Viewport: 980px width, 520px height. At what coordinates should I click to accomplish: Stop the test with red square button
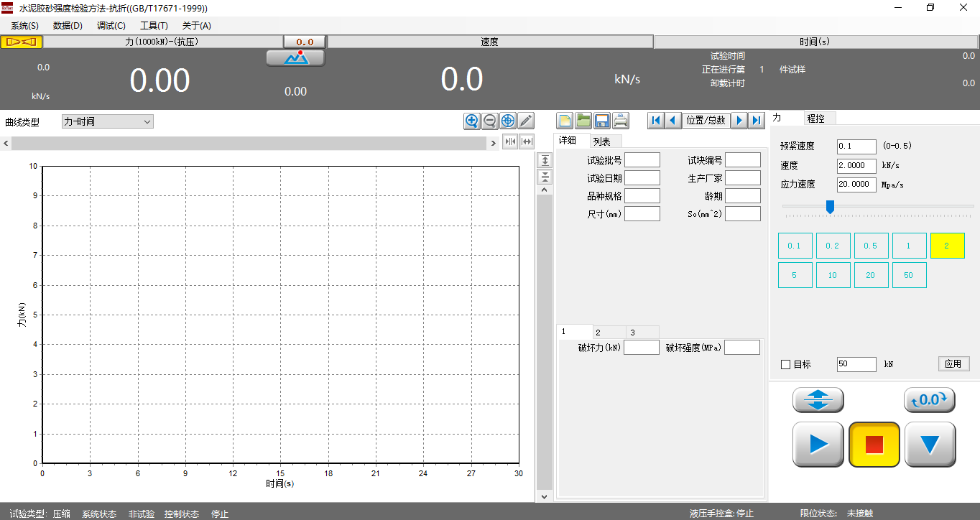pyautogui.click(x=874, y=445)
